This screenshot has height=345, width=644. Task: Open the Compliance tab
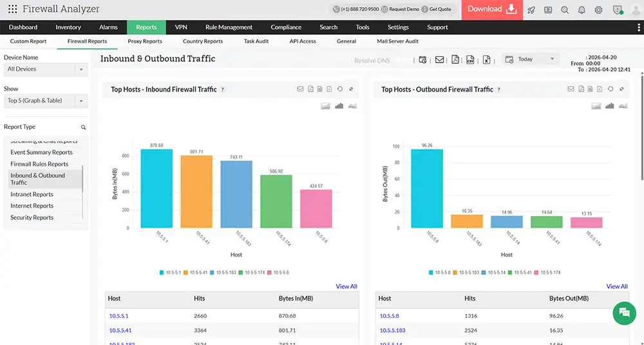click(286, 27)
